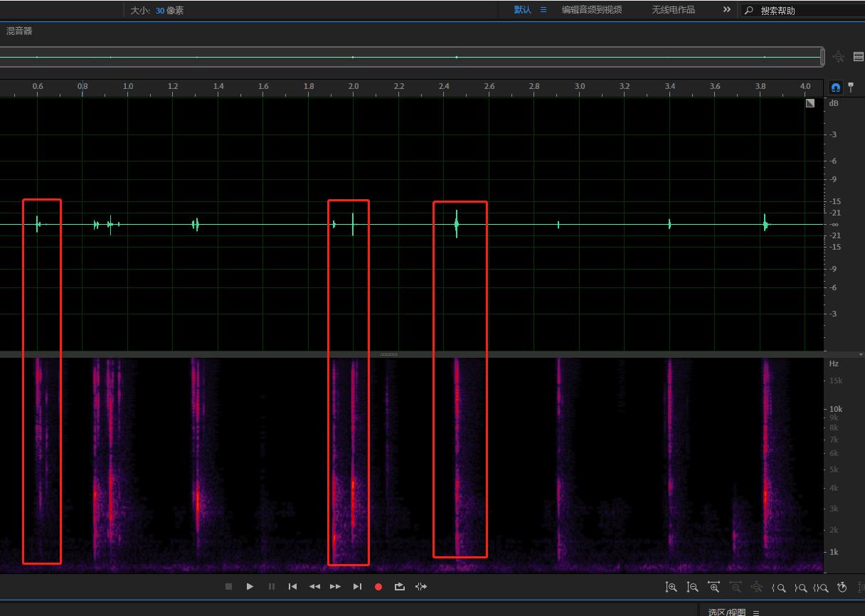
Task: Click the Stop playback button
Action: point(228,587)
